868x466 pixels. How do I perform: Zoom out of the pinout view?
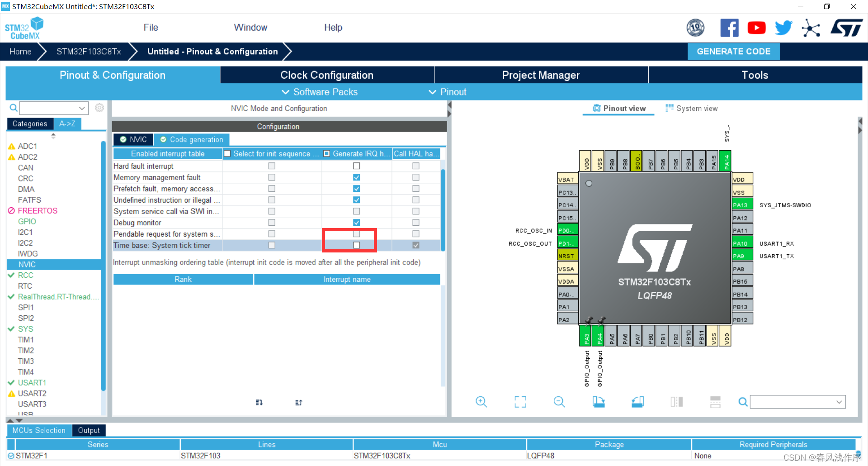[x=559, y=402]
